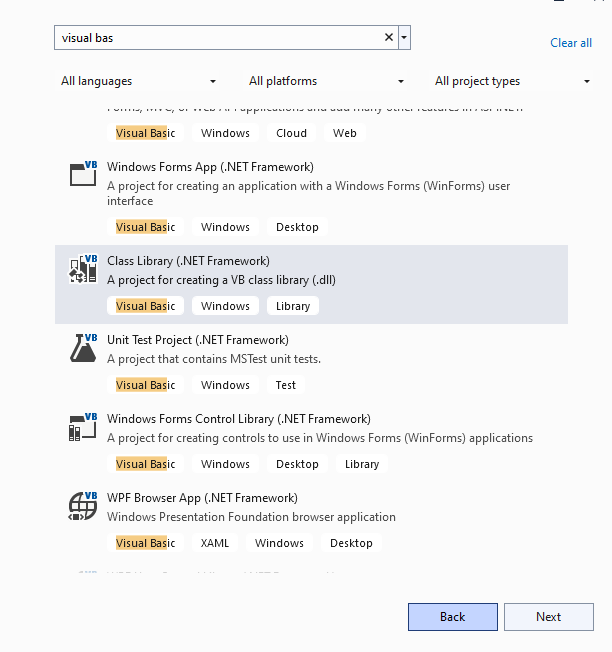Click the Next button
The image size is (612, 652).
pyautogui.click(x=549, y=617)
